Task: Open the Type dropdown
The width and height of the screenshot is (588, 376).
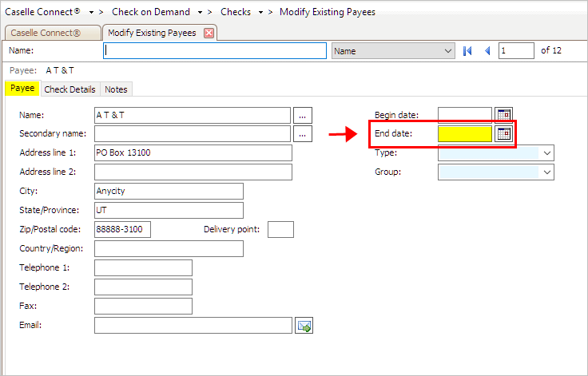Action: tap(547, 152)
